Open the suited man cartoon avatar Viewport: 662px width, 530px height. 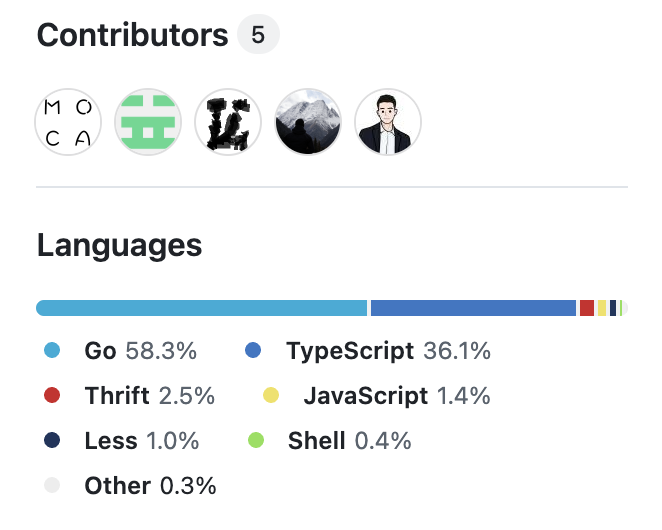point(388,122)
